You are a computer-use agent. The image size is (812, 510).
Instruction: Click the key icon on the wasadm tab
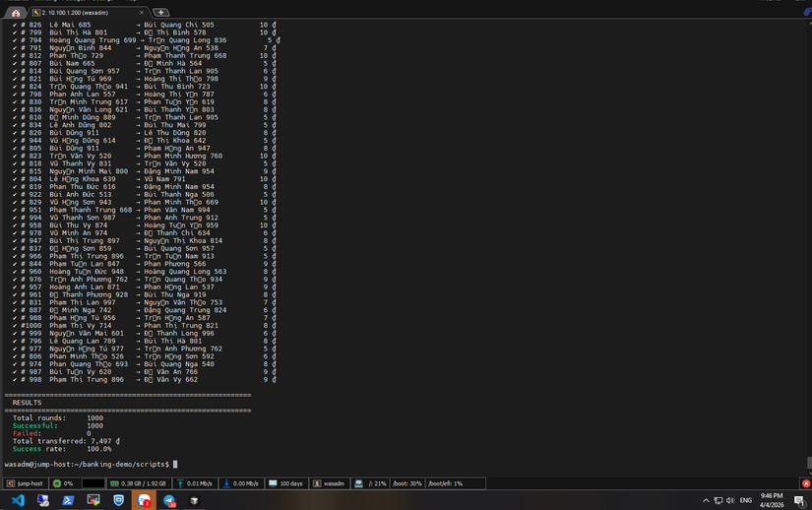click(36, 13)
